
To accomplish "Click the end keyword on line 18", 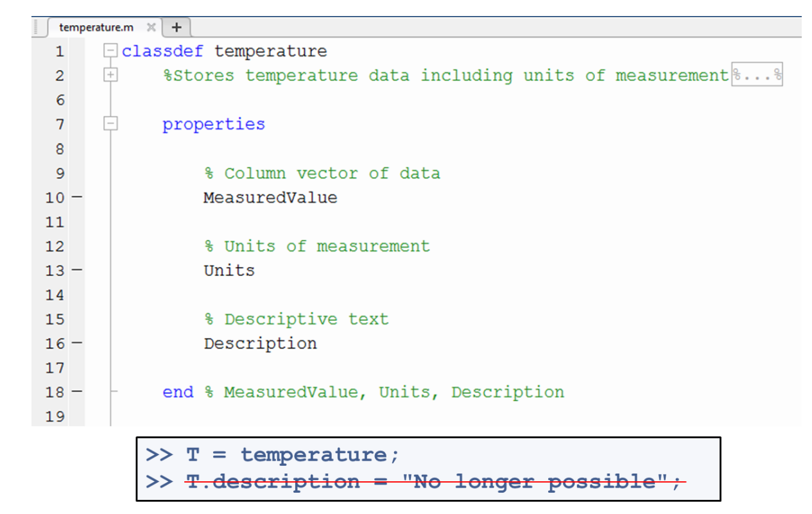I will click(178, 393).
